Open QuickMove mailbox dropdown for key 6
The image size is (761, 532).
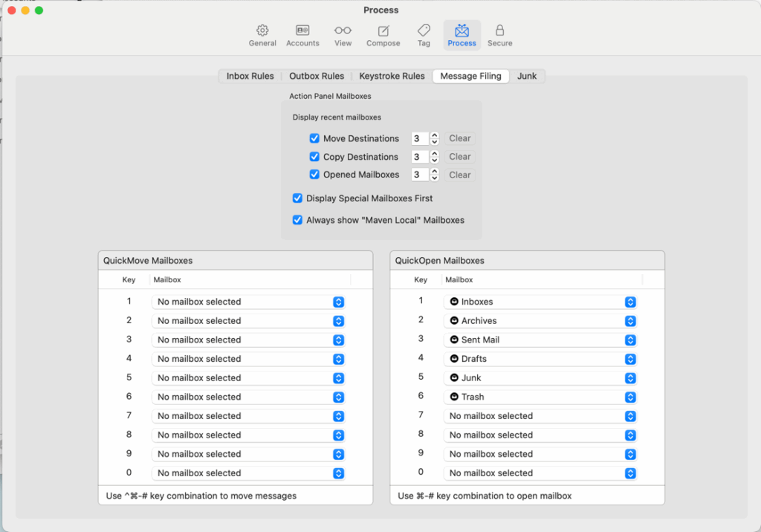[x=248, y=397]
